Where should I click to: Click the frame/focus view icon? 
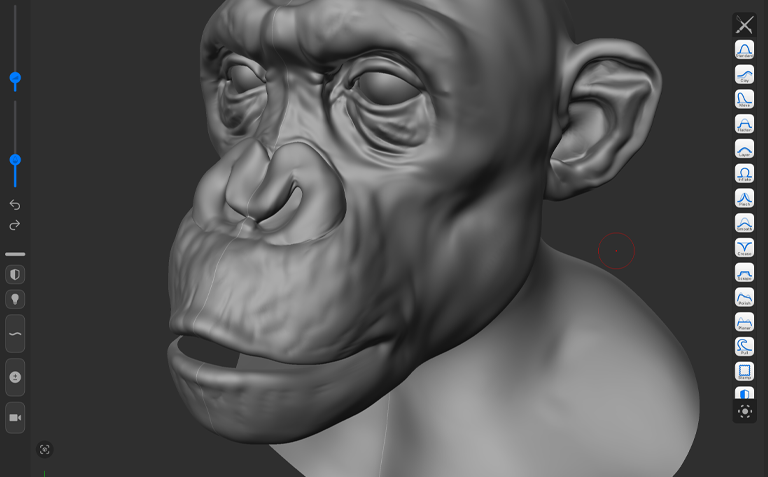(x=45, y=450)
